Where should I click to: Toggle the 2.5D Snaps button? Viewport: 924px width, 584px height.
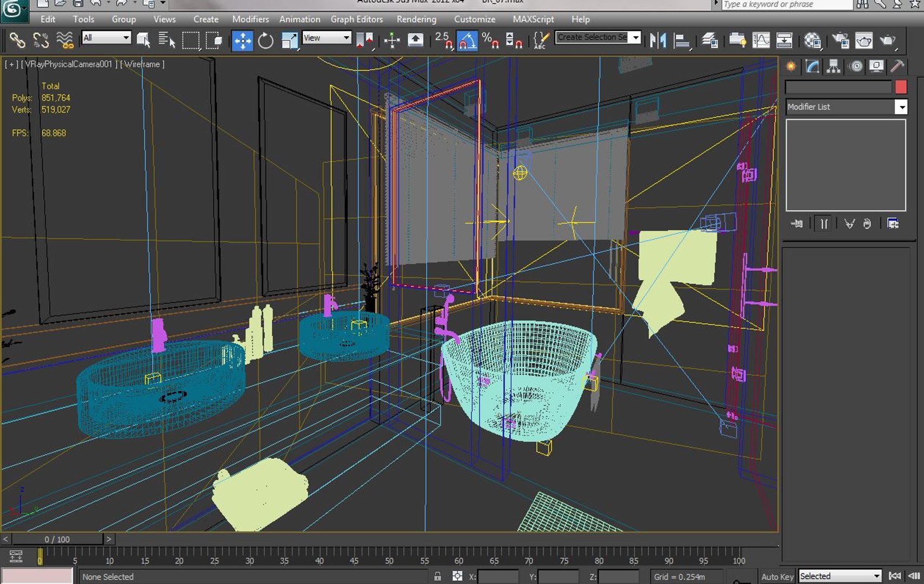(x=444, y=40)
